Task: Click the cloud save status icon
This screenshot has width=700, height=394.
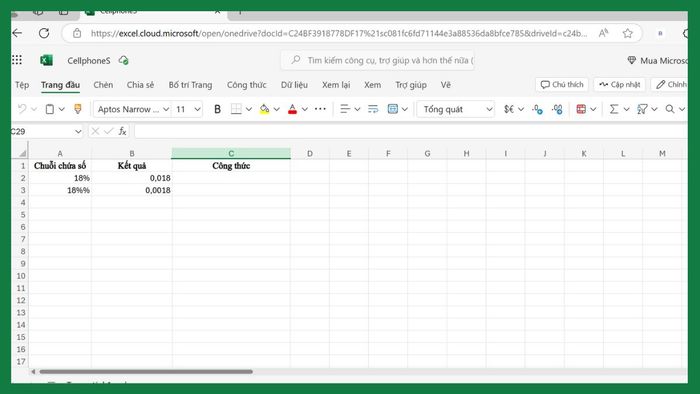Action: click(124, 60)
